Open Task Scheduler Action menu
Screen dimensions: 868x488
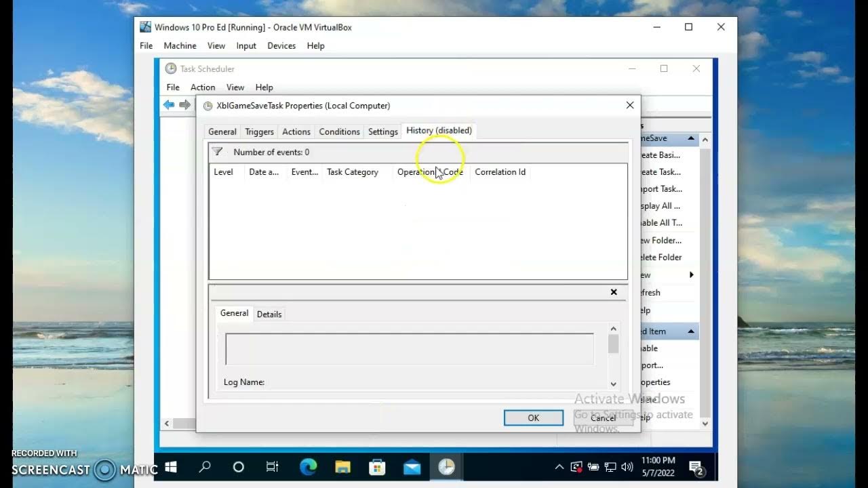(x=203, y=87)
